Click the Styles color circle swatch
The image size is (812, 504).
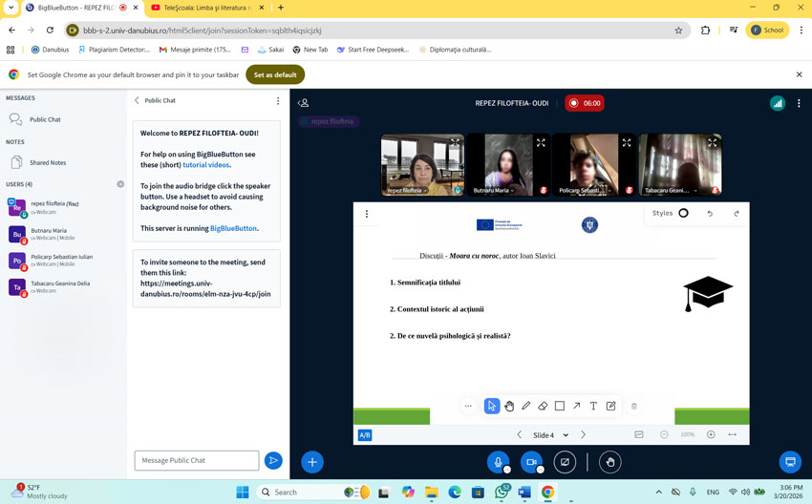point(684,213)
